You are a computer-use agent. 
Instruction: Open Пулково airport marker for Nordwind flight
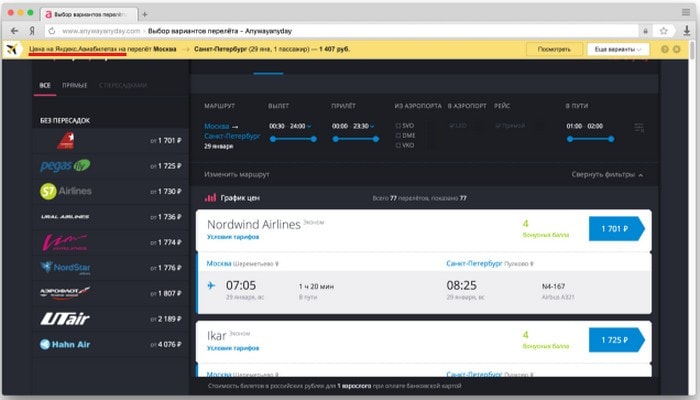[x=531, y=264]
